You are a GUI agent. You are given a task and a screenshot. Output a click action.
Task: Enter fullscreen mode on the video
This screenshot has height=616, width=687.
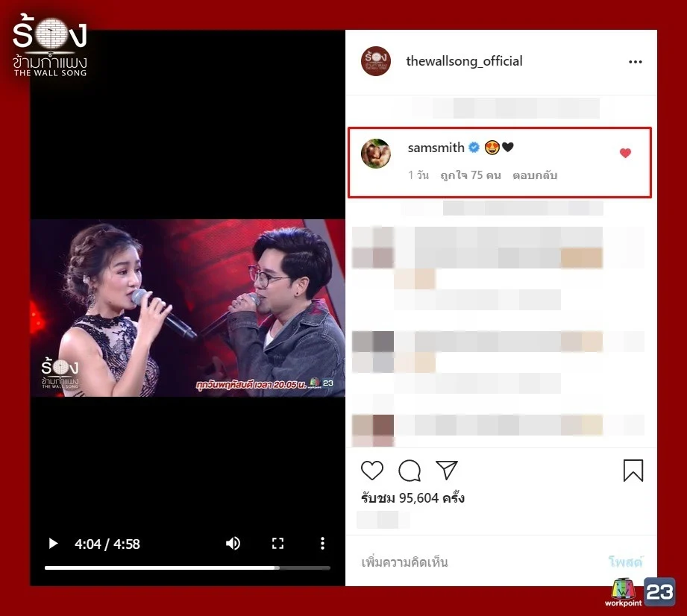(x=277, y=544)
